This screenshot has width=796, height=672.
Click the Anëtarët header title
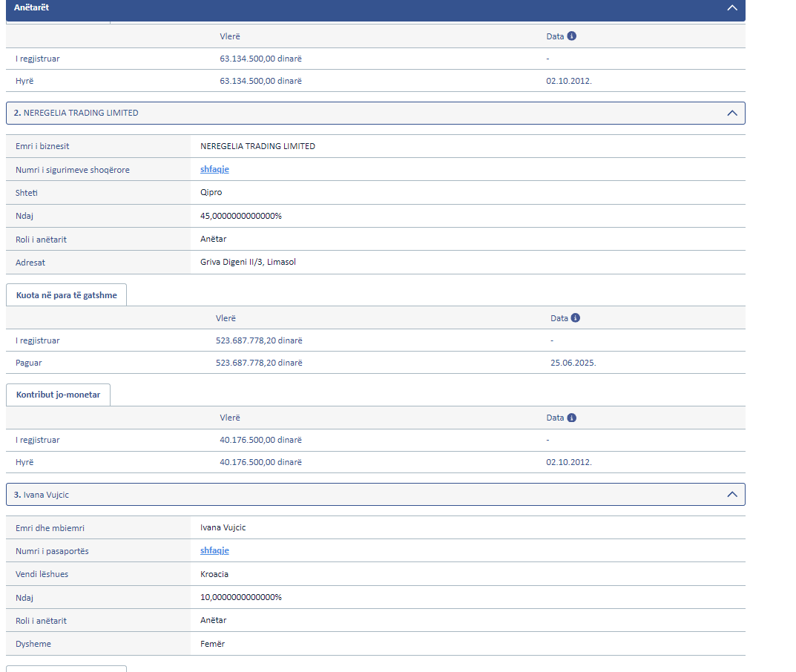tap(31, 7)
